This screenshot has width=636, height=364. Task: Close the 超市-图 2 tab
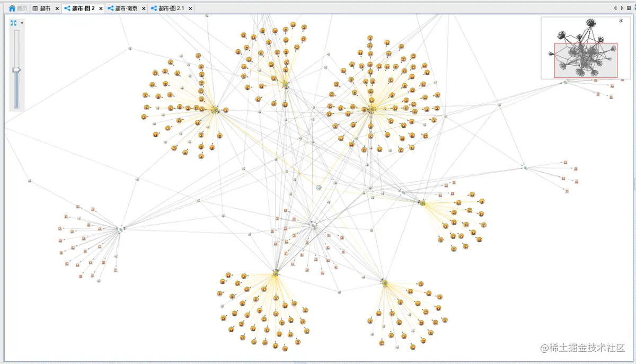tap(101, 8)
